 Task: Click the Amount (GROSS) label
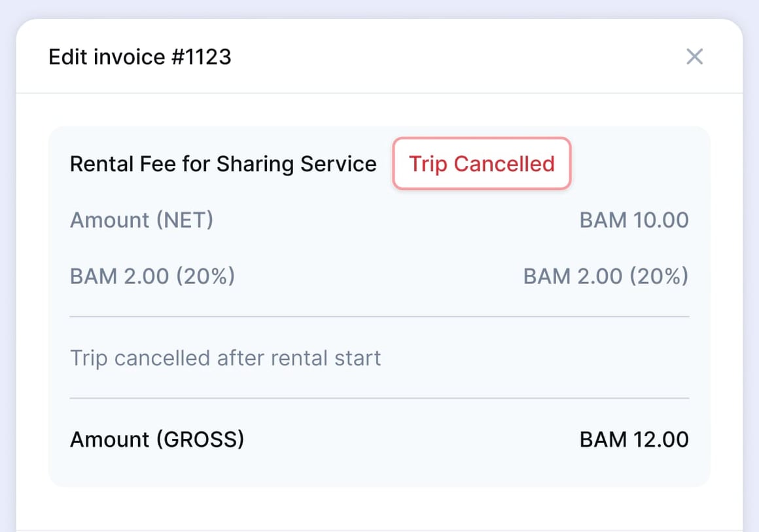(157, 439)
